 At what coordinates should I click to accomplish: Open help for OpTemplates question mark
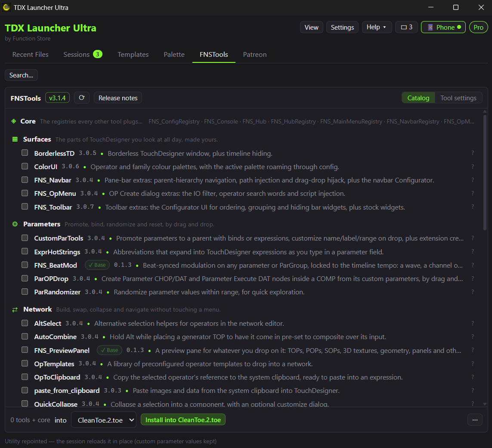[473, 364]
